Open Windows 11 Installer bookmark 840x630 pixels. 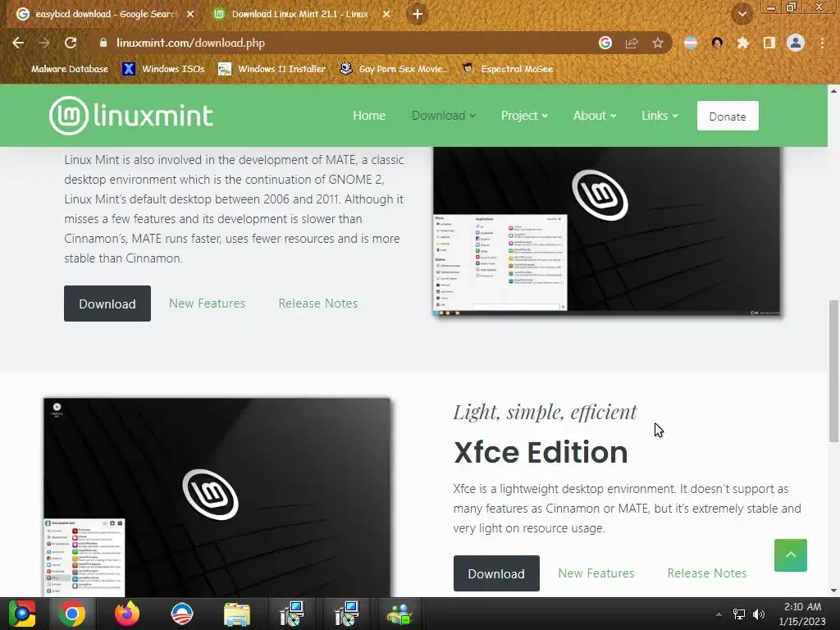click(x=272, y=69)
